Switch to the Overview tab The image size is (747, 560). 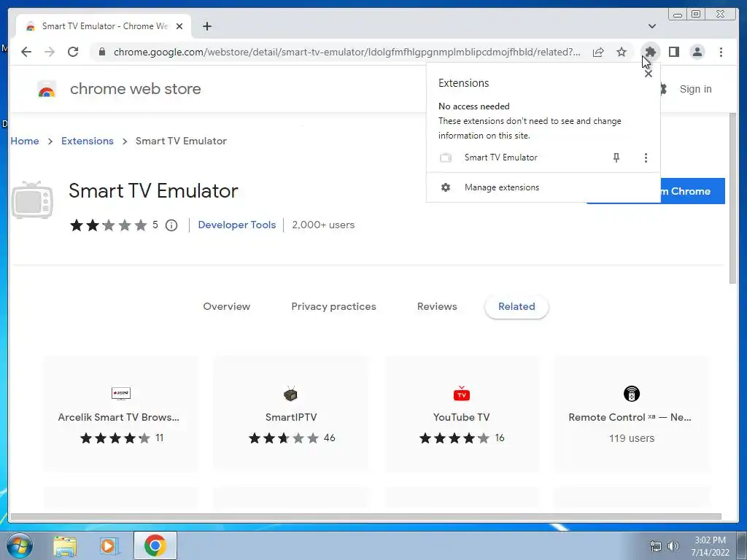pos(226,307)
